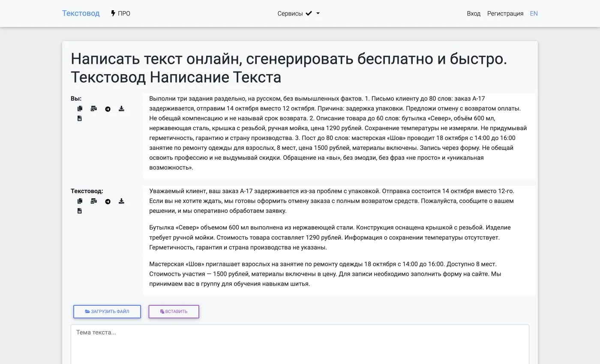This screenshot has height=364, width=600.
Task: Click the Загрузить файл button
Action: tap(107, 312)
